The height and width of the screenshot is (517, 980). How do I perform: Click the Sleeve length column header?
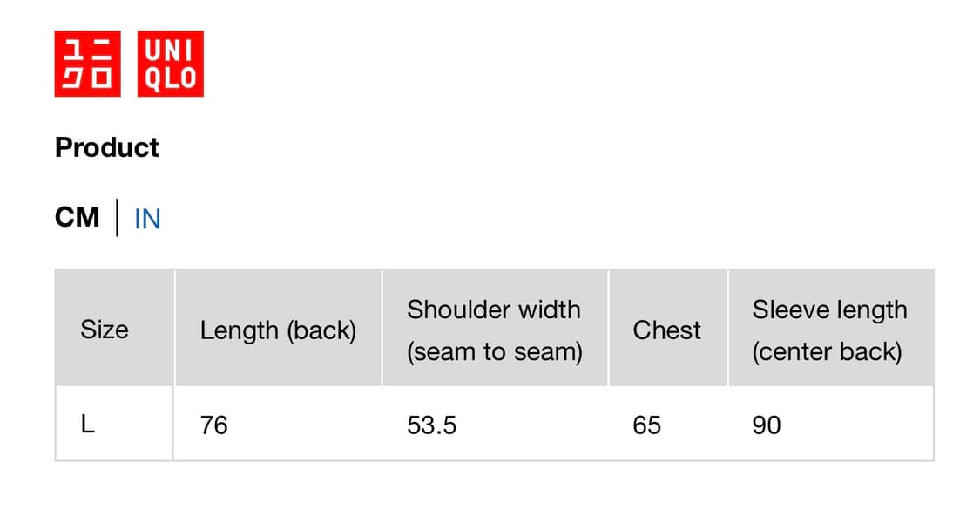pos(829,330)
